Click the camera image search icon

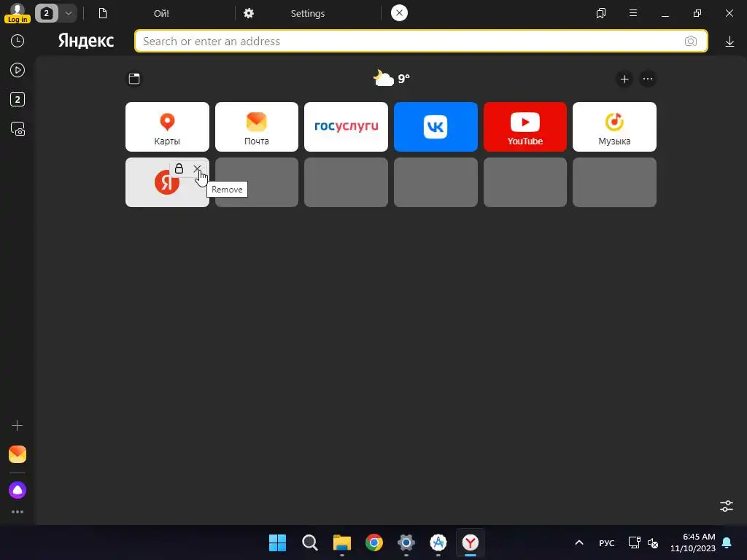(x=691, y=41)
